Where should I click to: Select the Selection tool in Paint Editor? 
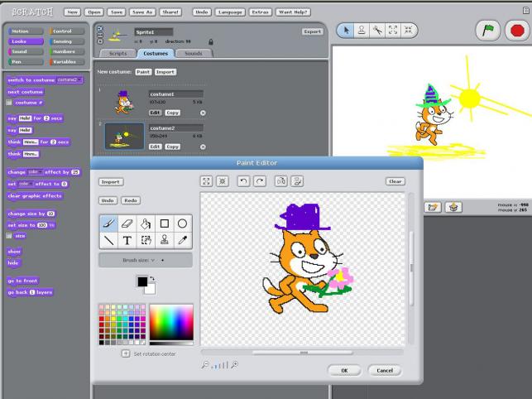click(146, 240)
